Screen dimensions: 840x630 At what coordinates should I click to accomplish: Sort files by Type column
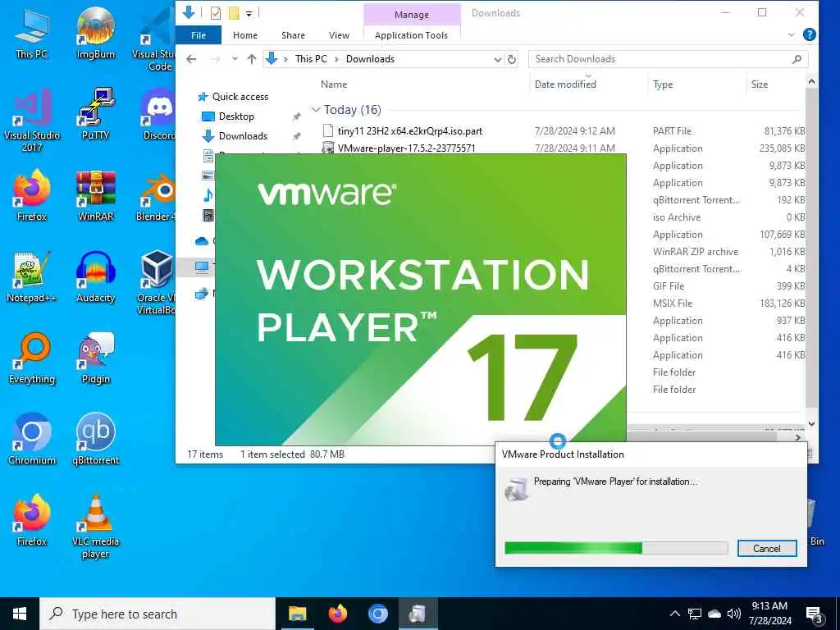pyautogui.click(x=663, y=84)
